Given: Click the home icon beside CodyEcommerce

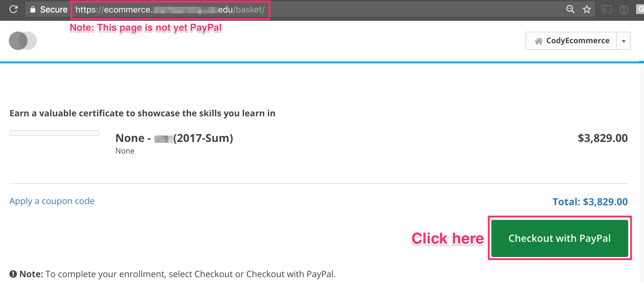Looking at the screenshot, I should [538, 41].
